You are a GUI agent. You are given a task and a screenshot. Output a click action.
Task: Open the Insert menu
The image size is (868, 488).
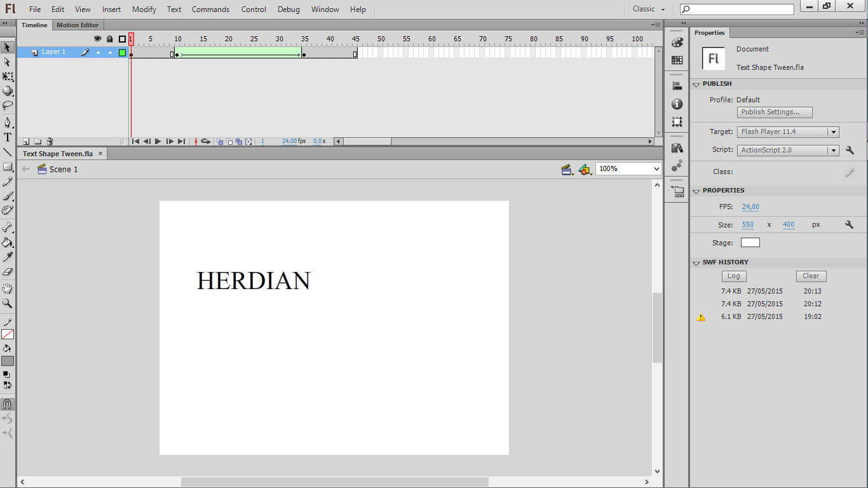point(111,10)
